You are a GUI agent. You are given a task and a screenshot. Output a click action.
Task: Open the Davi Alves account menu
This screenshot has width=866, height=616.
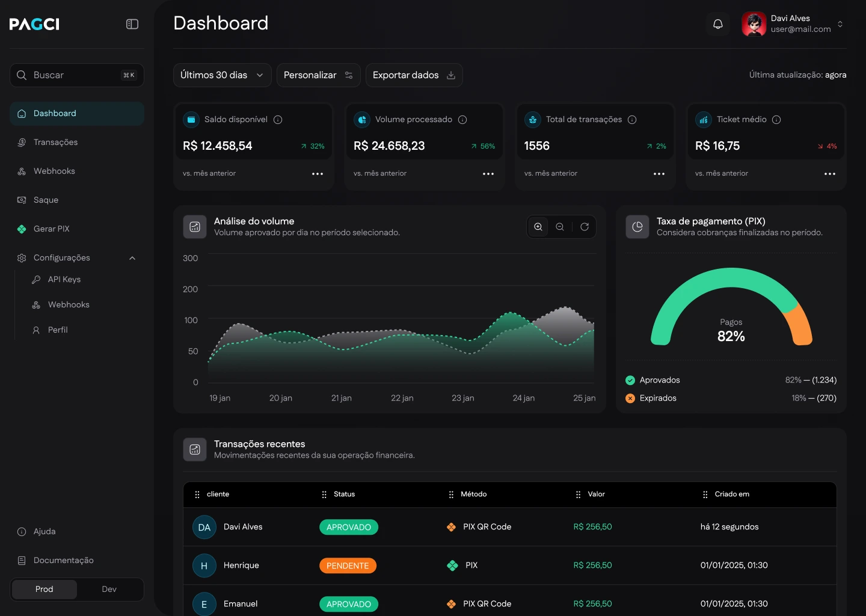click(793, 24)
